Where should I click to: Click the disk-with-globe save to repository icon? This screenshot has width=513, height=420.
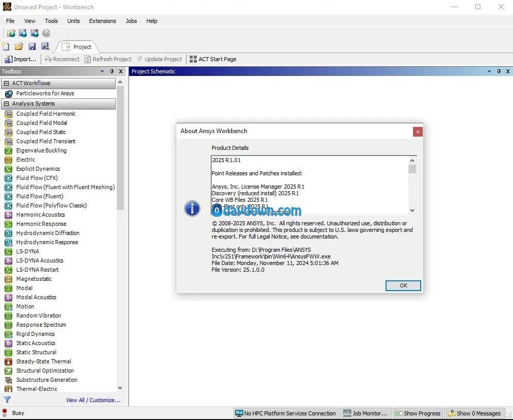[22, 33]
